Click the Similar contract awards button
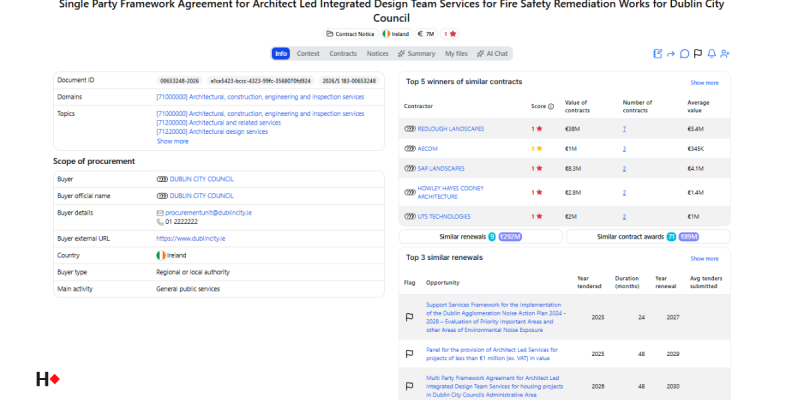The height and width of the screenshot is (400, 800). (x=648, y=237)
